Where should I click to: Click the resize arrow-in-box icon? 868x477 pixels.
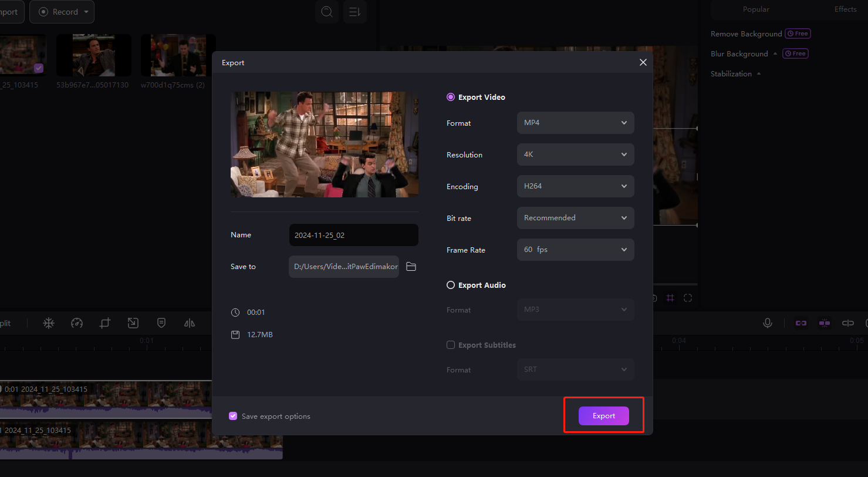[133, 323]
